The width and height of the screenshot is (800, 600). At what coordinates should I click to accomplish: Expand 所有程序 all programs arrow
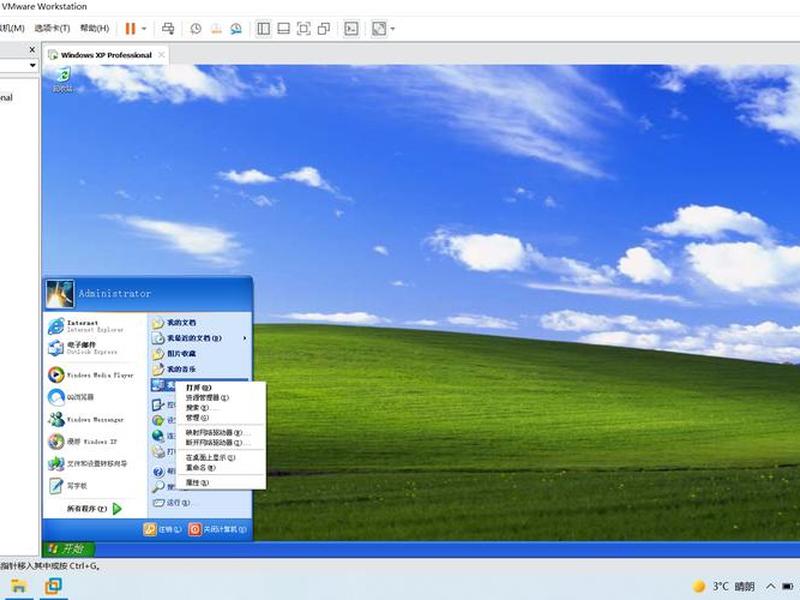[117, 509]
